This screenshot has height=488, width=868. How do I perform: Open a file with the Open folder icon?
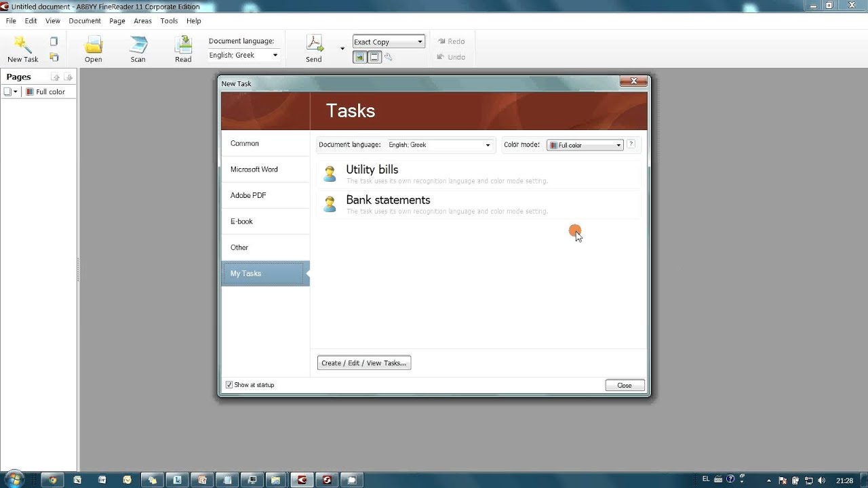point(94,45)
